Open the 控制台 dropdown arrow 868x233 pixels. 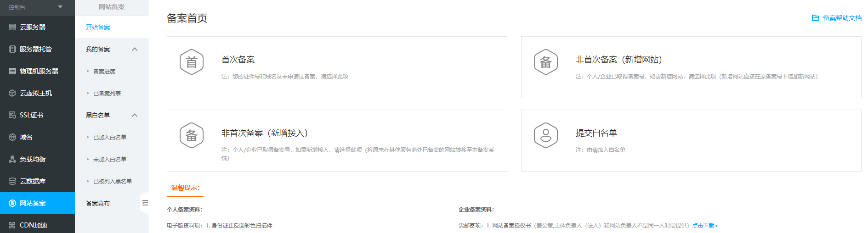click(x=60, y=7)
